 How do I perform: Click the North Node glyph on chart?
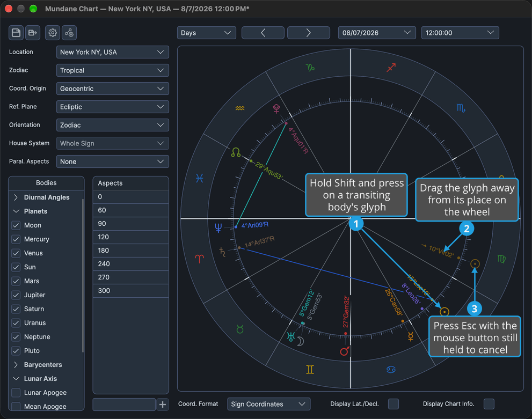pyautogui.click(x=236, y=152)
